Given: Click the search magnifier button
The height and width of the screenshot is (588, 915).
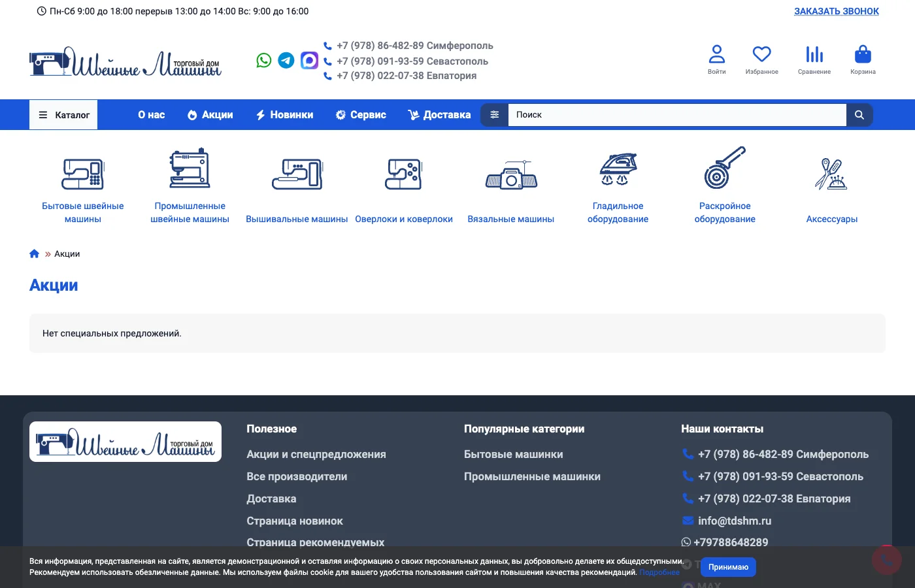Looking at the screenshot, I should click(859, 115).
